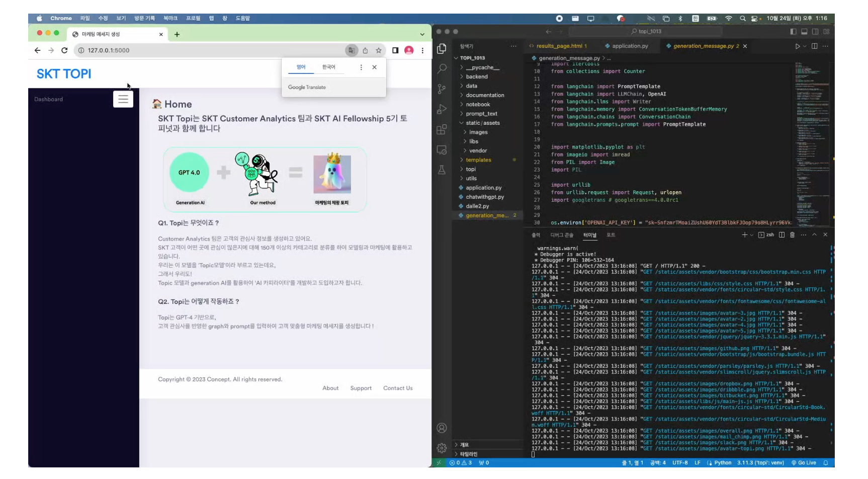This screenshot has width=868, height=479.
Task: Open the Chrome profile avatar
Action: [409, 50]
